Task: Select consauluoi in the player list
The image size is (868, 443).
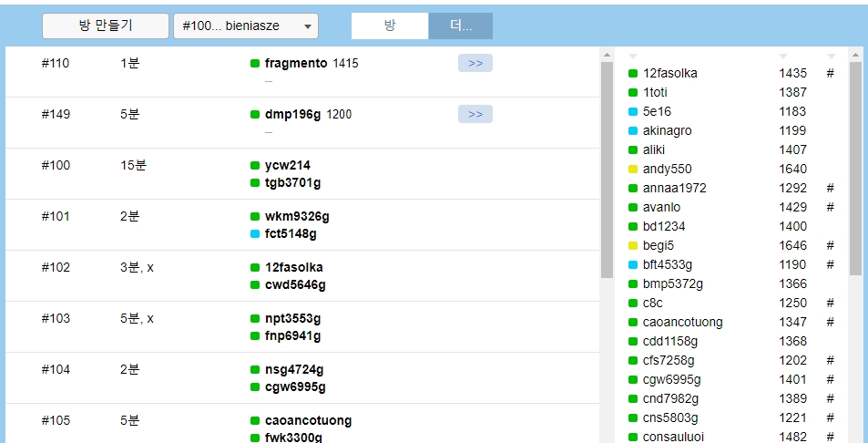Action: click(673, 437)
